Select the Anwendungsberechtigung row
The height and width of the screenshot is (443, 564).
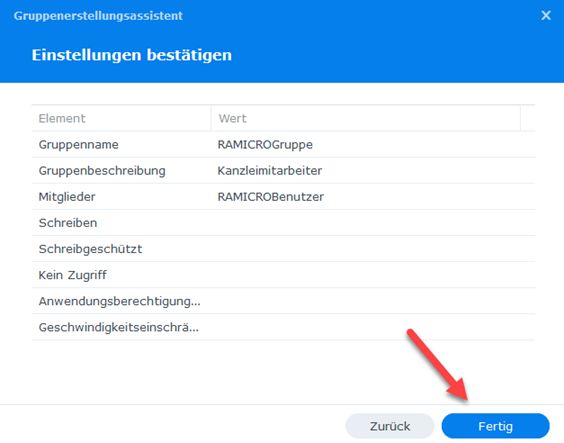283,301
